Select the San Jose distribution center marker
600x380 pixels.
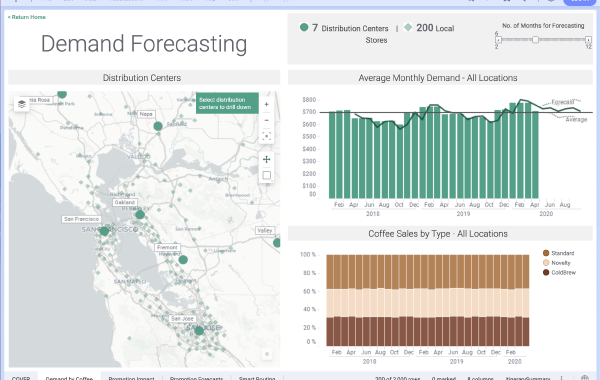click(199, 331)
